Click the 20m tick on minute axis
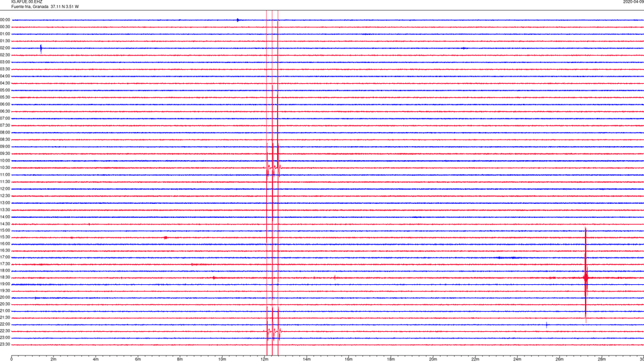Viewport: 644px width, 362px height. [433, 359]
